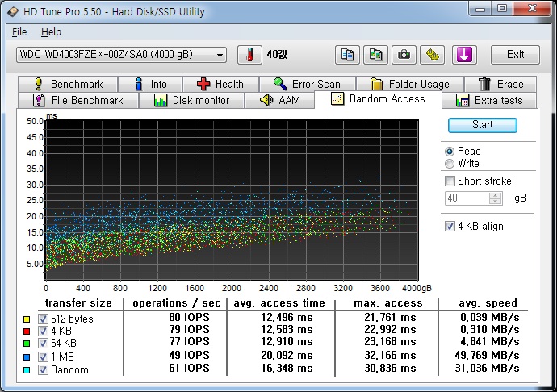Click the blue 1 MB color swatch
557x392 pixels.
click(27, 357)
